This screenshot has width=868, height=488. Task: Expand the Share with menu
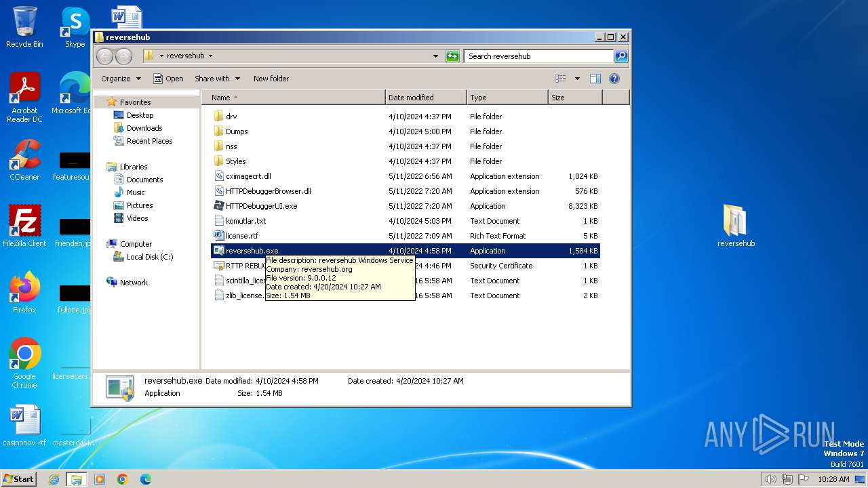click(x=217, y=79)
